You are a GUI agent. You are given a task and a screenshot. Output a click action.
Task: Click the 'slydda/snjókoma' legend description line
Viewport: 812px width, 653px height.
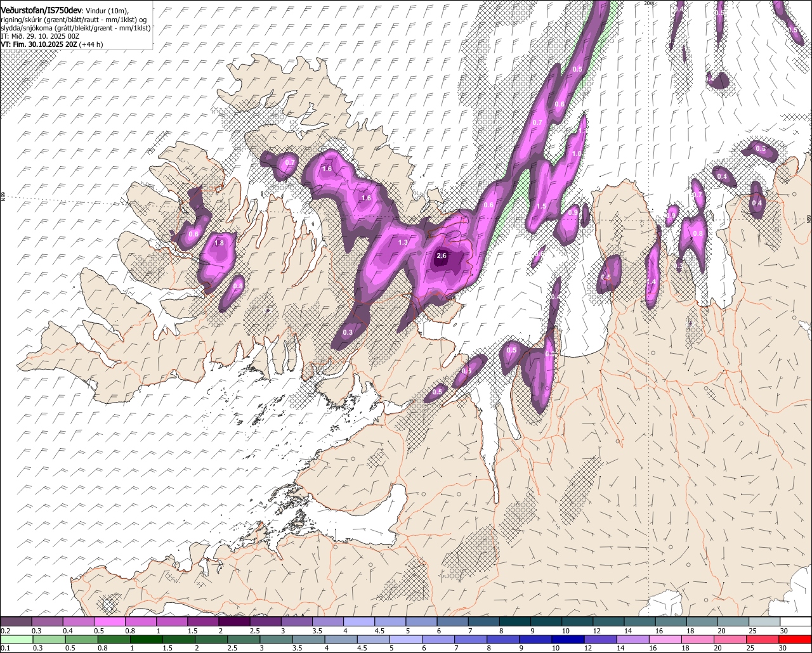[x=76, y=29]
